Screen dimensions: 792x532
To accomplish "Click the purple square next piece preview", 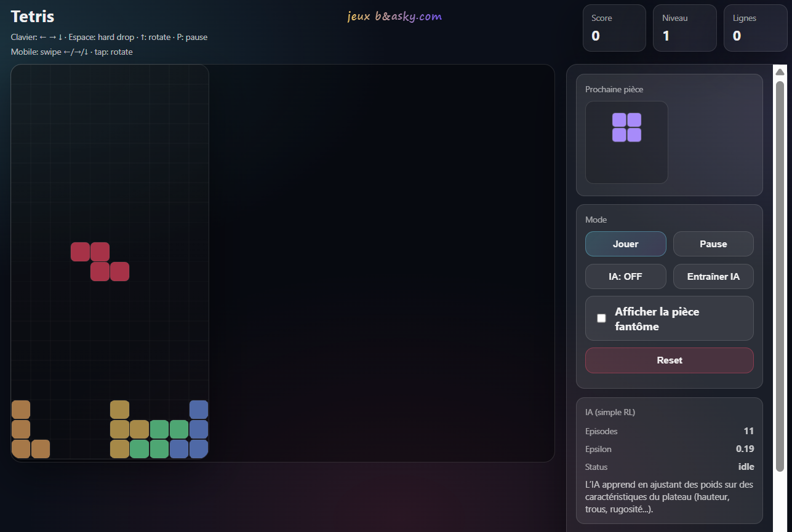I will pos(626,127).
